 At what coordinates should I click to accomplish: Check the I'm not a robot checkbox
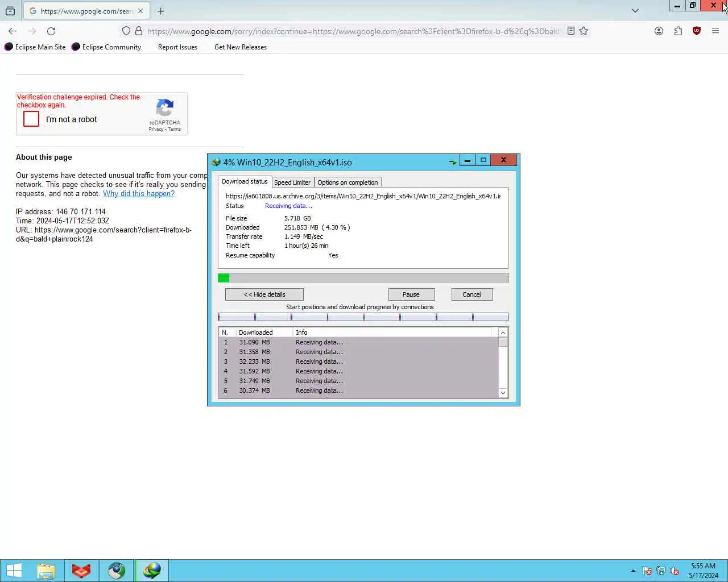(31, 119)
